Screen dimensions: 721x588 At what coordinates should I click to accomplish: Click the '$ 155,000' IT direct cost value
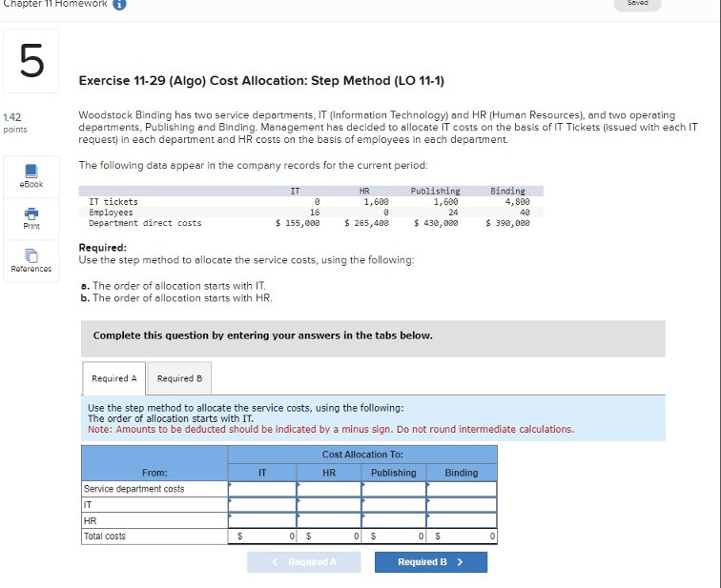tap(298, 223)
